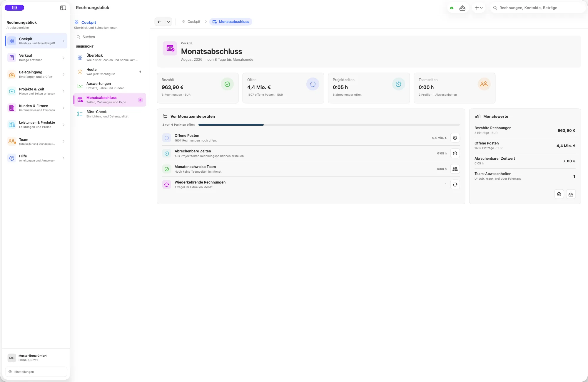Expand the Cockpit workspace chevron
Image resolution: width=588 pixels, height=382 pixels.
pyautogui.click(x=64, y=41)
